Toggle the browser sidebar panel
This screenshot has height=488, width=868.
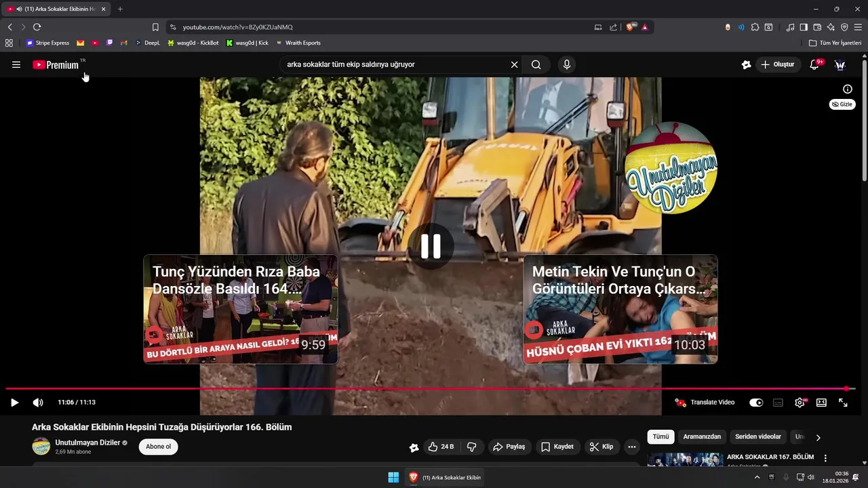click(x=804, y=27)
